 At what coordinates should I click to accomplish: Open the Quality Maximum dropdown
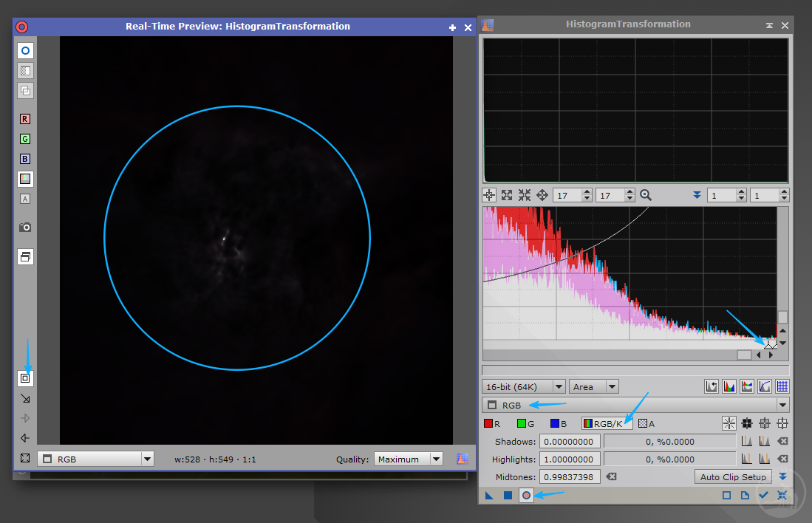[408, 459]
